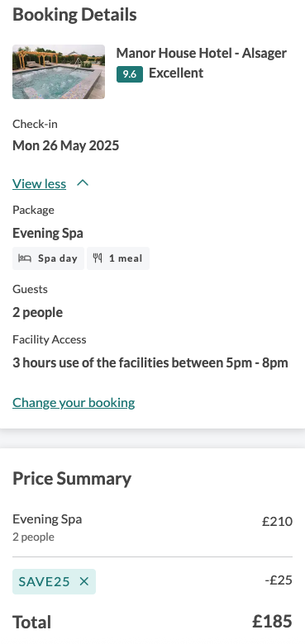This screenshot has width=305, height=644.
Task: Click the SAVE25 coupon chip
Action: (54, 581)
